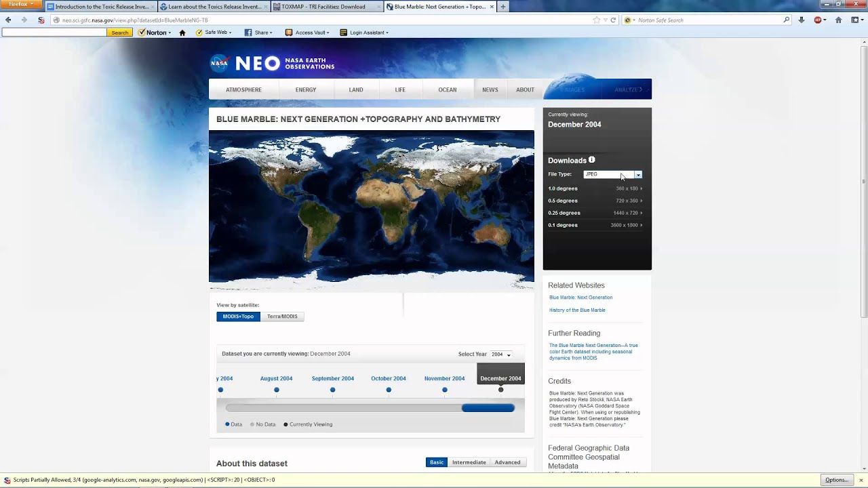
Task: Open the Select Year 2004 dropdown
Action: [500, 354]
